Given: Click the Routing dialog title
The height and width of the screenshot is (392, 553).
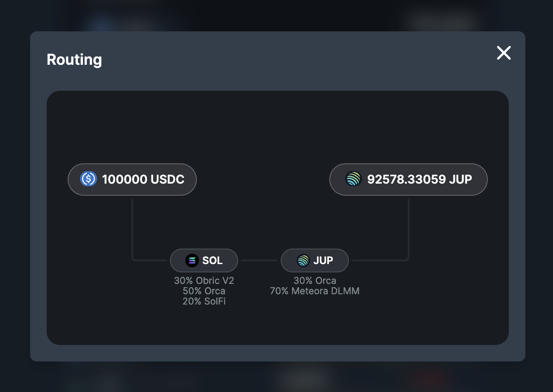Looking at the screenshot, I should pos(74,59).
